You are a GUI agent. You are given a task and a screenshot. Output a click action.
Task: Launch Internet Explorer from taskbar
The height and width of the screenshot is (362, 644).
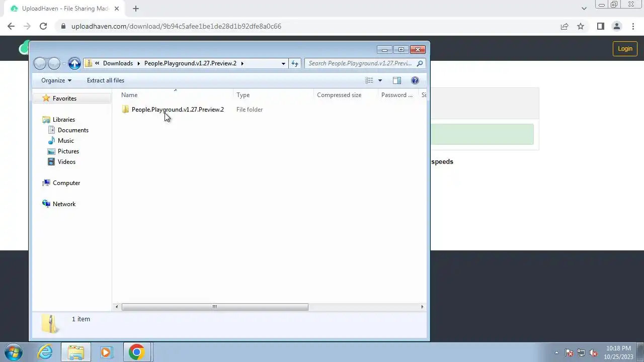point(45,352)
